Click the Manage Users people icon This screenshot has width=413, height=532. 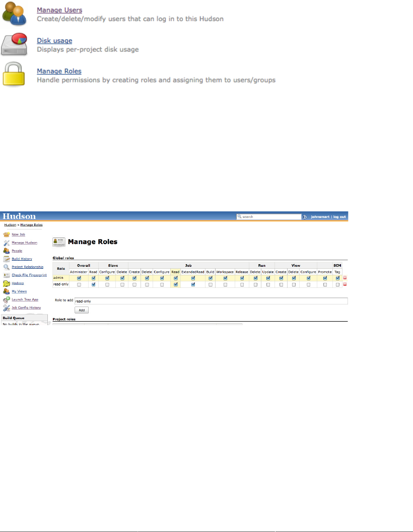14,14
